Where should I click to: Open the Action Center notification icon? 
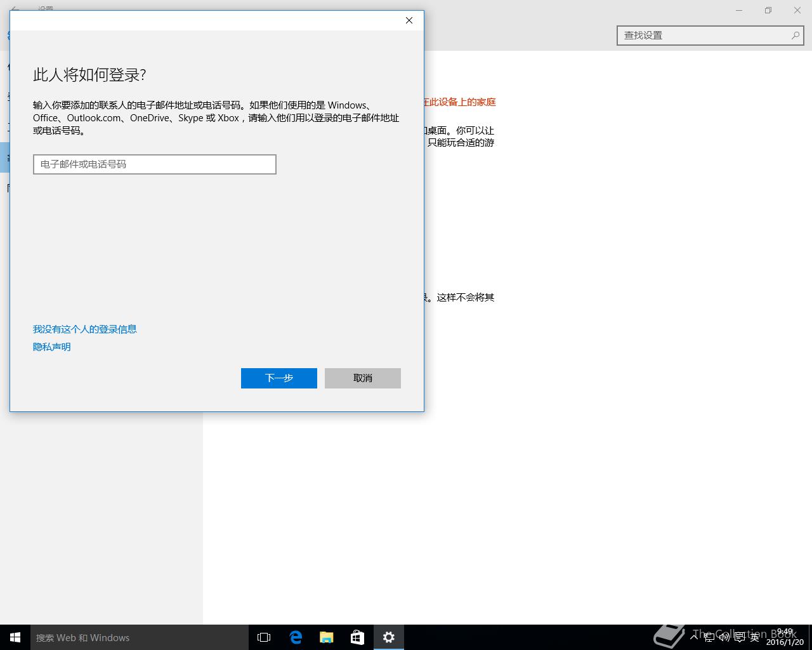(740, 637)
